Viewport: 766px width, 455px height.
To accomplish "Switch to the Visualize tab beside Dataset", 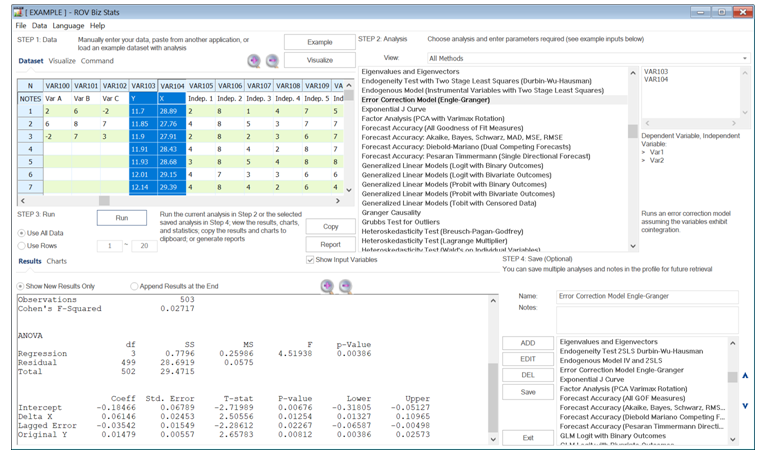I will (x=62, y=61).
